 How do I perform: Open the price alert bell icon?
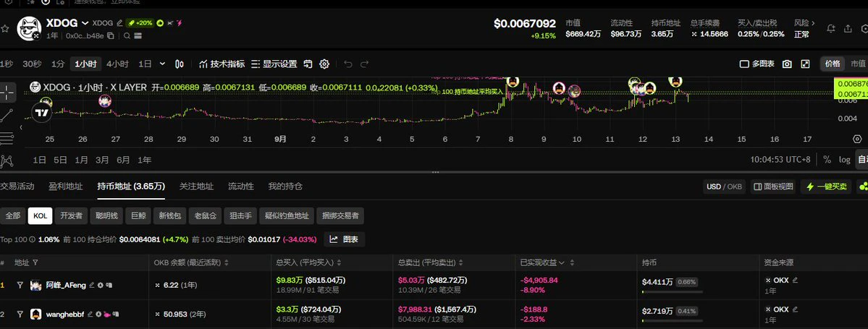[x=831, y=29]
